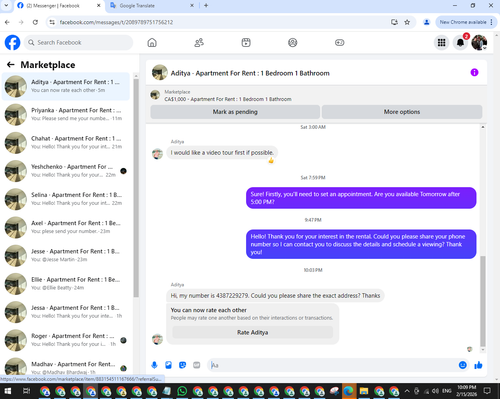Click the conversation list scrollbar
Screen dimensions: 500x399
click(136, 188)
